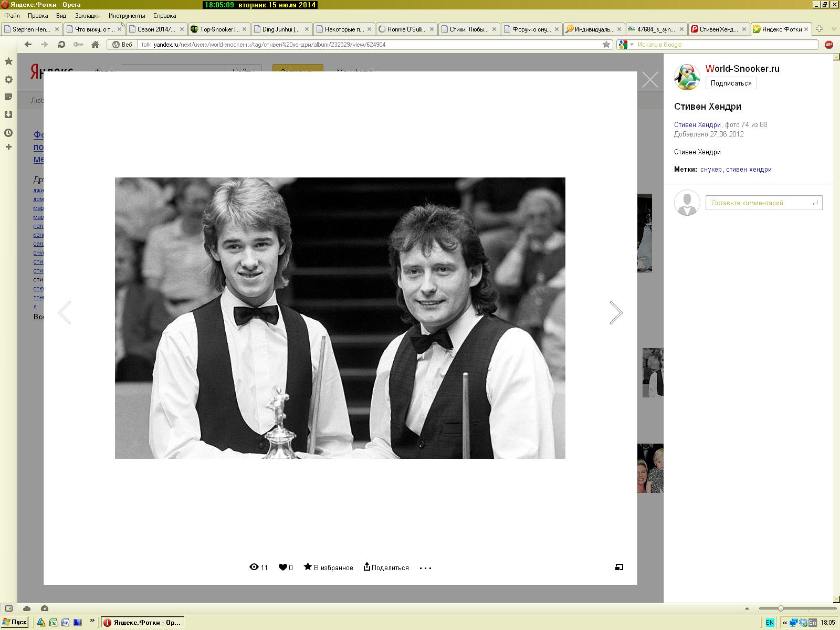
Task: Open the Windows Пуск start menu
Action: [x=15, y=622]
